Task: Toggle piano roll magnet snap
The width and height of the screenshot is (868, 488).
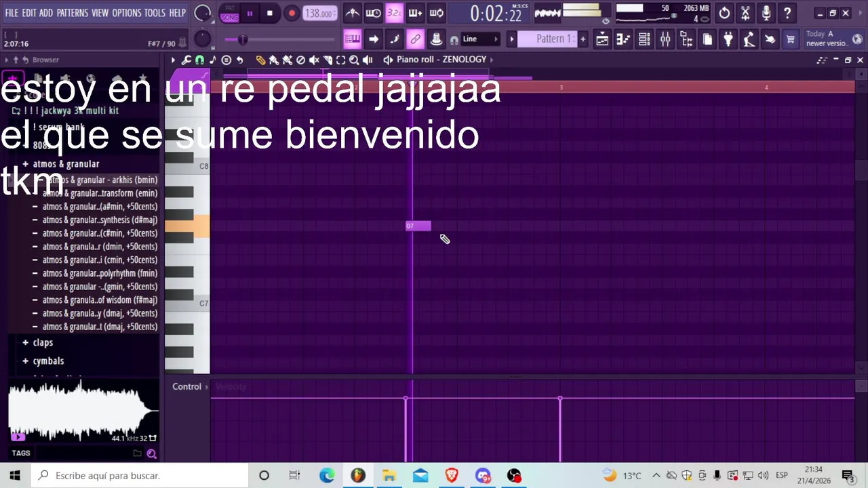Action: 199,60
